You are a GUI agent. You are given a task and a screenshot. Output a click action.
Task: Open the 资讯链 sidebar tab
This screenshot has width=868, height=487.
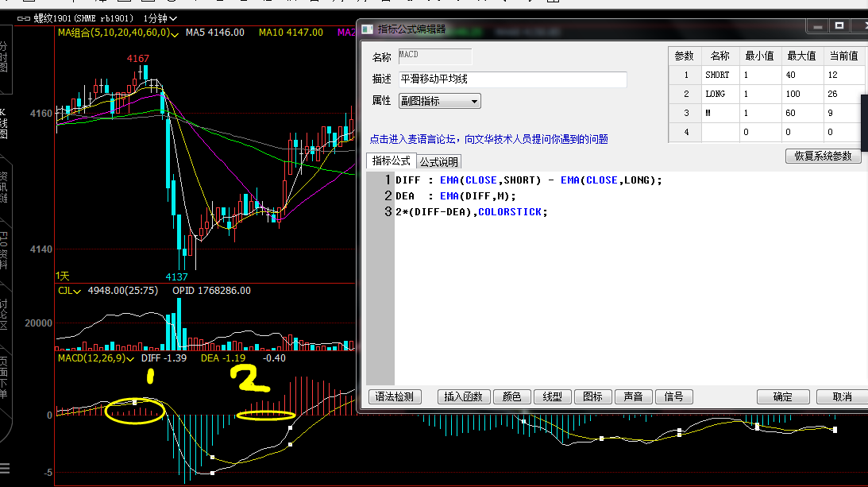pos(4,187)
